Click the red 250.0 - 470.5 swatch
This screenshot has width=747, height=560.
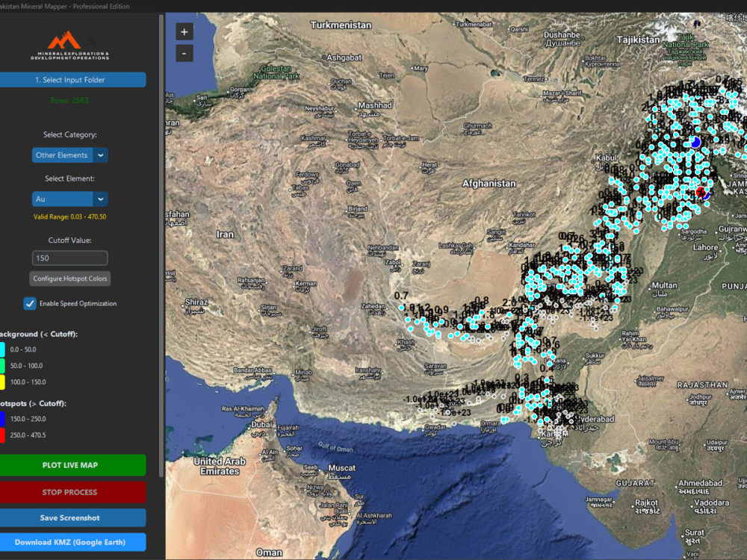[x=2, y=435]
